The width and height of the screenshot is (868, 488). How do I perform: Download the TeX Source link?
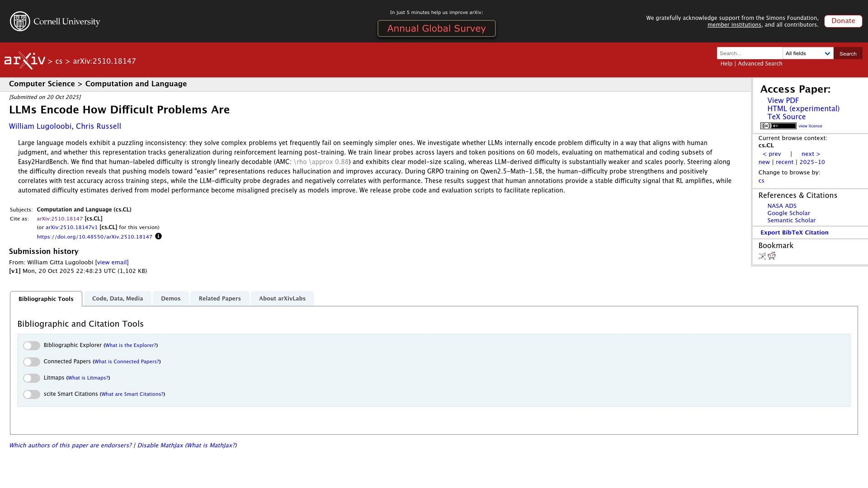pos(786,117)
